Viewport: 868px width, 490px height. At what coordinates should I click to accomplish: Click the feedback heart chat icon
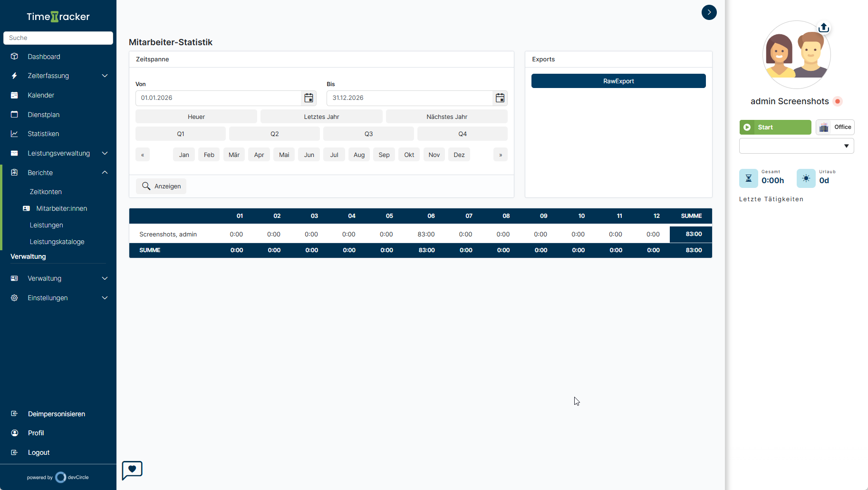click(132, 470)
